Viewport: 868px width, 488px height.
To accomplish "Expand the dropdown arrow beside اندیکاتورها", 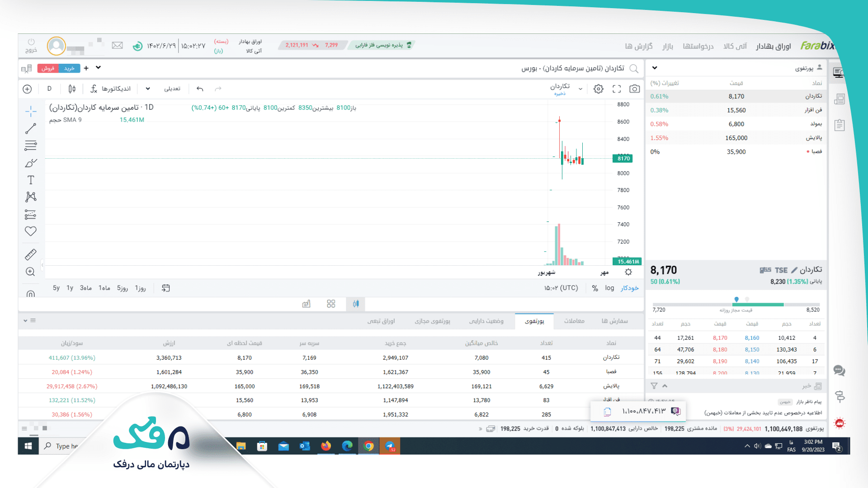I will (148, 89).
